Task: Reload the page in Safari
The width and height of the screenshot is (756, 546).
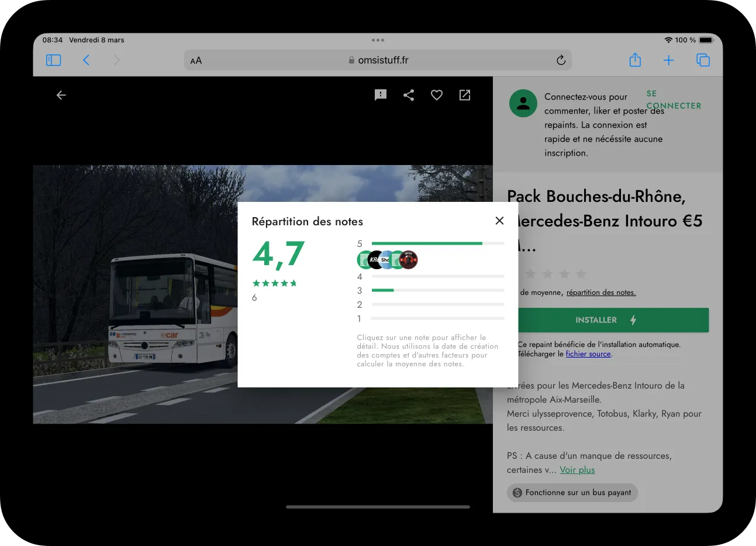Action: point(561,60)
